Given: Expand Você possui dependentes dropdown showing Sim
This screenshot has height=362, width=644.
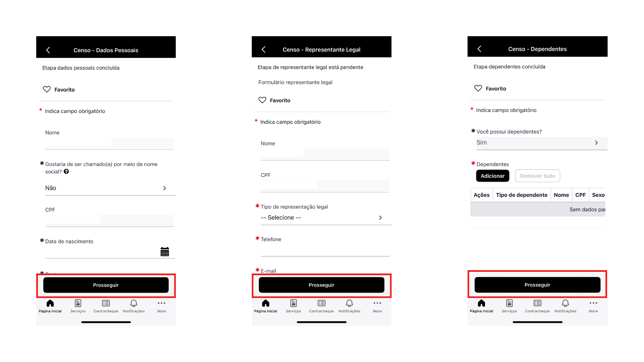Looking at the screenshot, I should click(537, 143).
